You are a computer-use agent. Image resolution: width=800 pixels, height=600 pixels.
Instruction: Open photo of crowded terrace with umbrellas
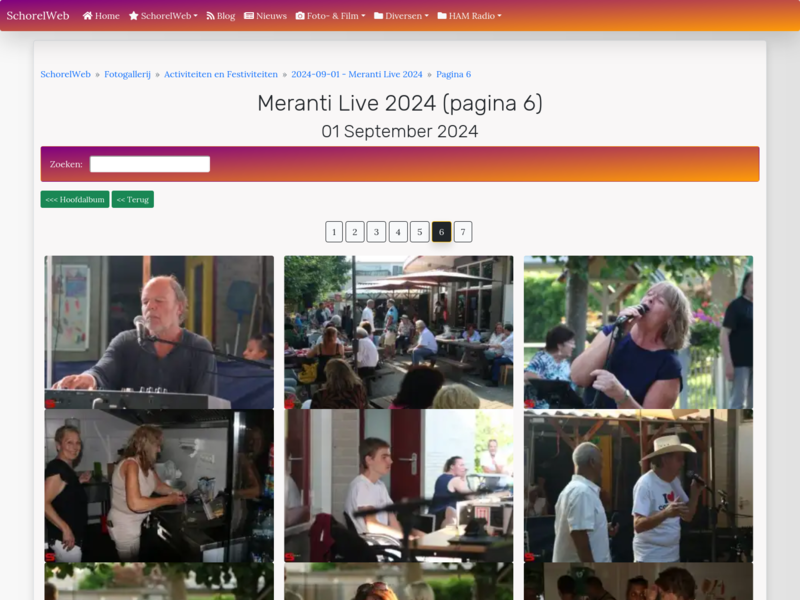point(398,332)
